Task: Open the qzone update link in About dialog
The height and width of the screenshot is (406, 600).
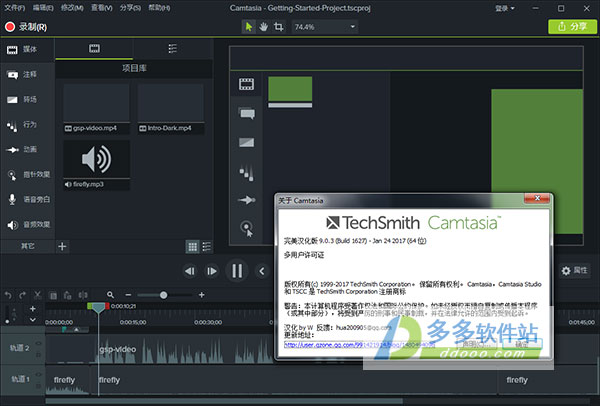Action: coord(359,345)
